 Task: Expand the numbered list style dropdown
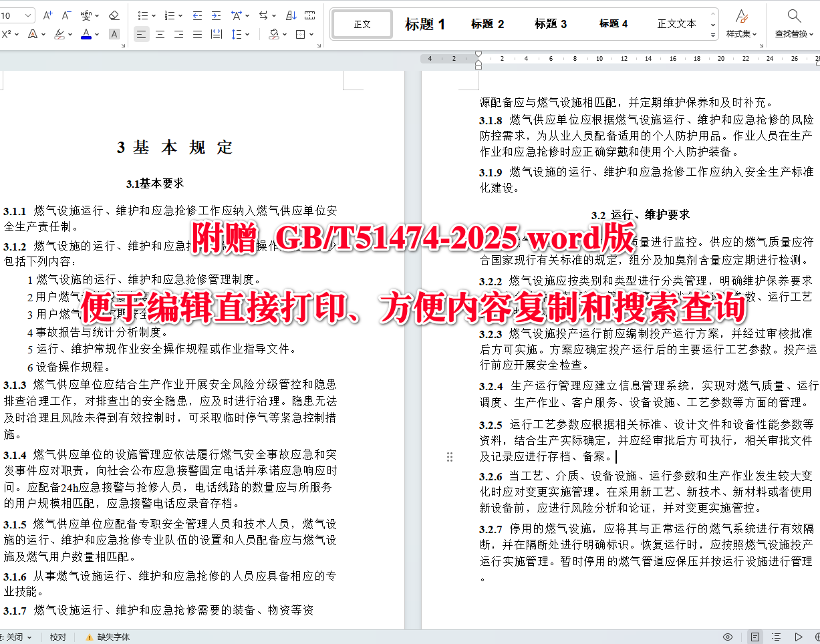(x=181, y=16)
